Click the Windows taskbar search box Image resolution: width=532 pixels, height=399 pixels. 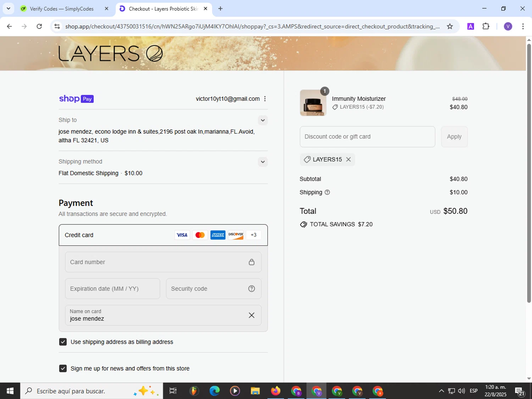92,391
